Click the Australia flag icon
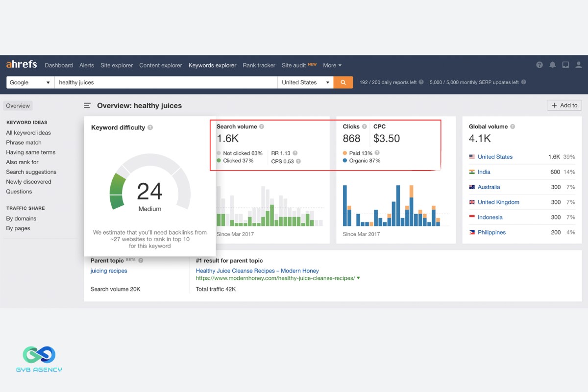This screenshot has width=588, height=392. point(472,187)
